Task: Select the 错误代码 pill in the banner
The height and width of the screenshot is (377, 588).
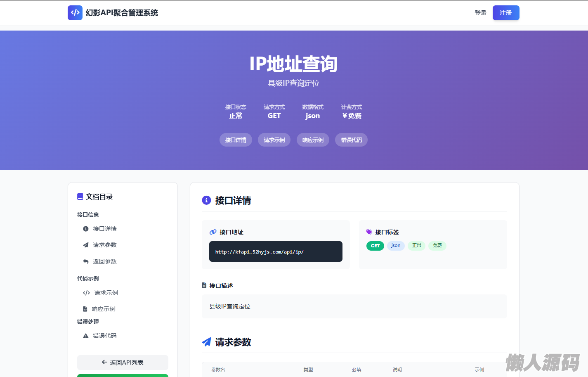Action: (352, 140)
